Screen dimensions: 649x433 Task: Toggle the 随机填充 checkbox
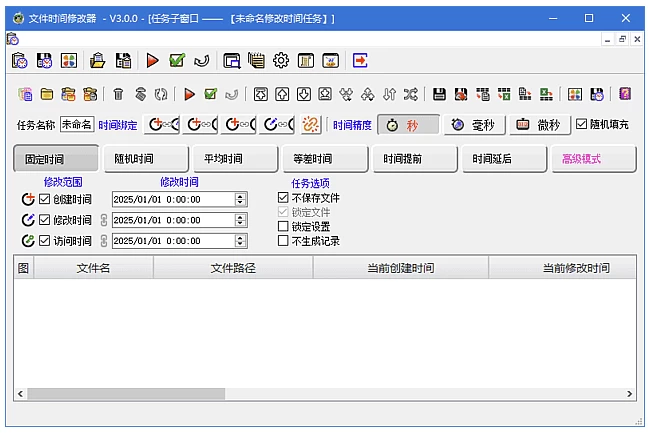581,125
